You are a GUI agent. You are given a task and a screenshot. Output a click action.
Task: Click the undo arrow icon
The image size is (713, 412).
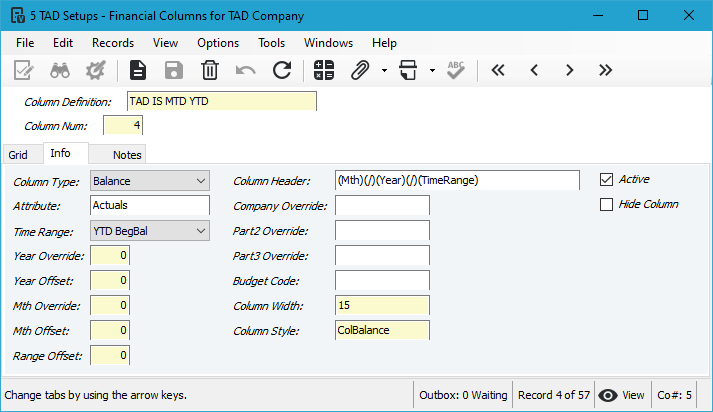click(x=246, y=70)
